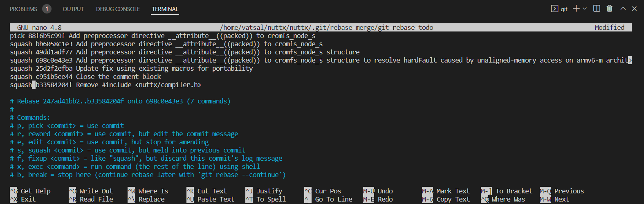
Task: Click the '# Rebase 247ad41bb2..b33584204f' comment line
Action: (120, 101)
